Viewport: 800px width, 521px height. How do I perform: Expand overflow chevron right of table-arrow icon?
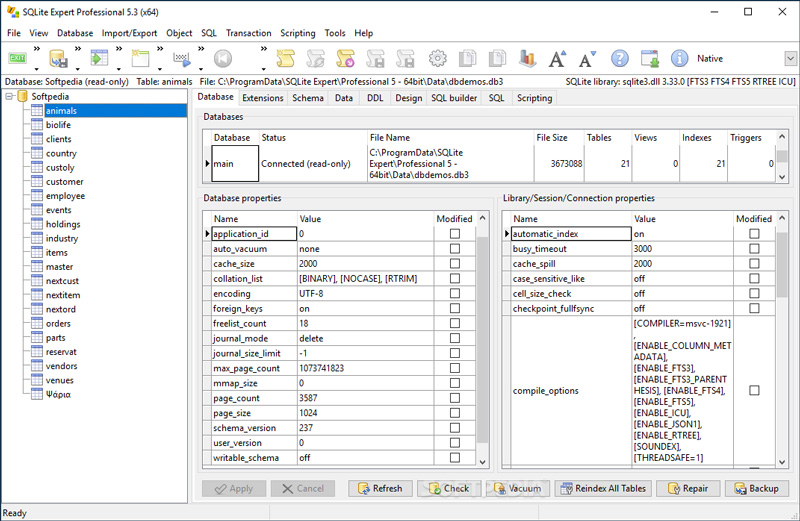coord(119,49)
